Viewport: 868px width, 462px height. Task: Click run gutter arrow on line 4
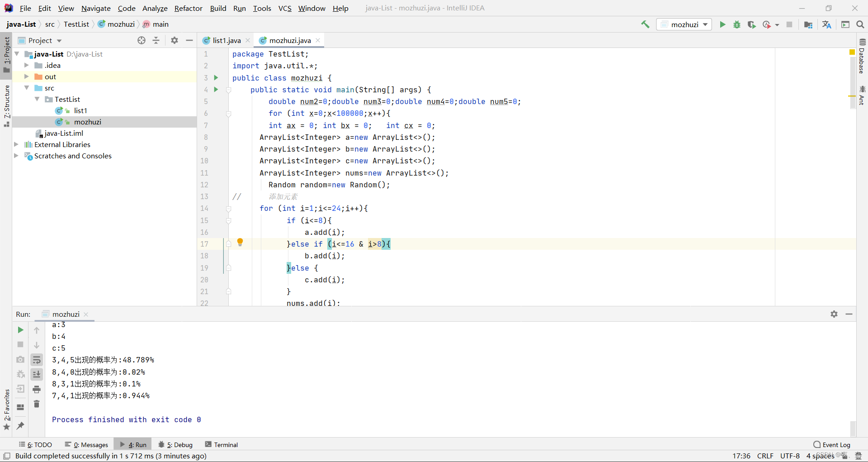click(x=216, y=89)
